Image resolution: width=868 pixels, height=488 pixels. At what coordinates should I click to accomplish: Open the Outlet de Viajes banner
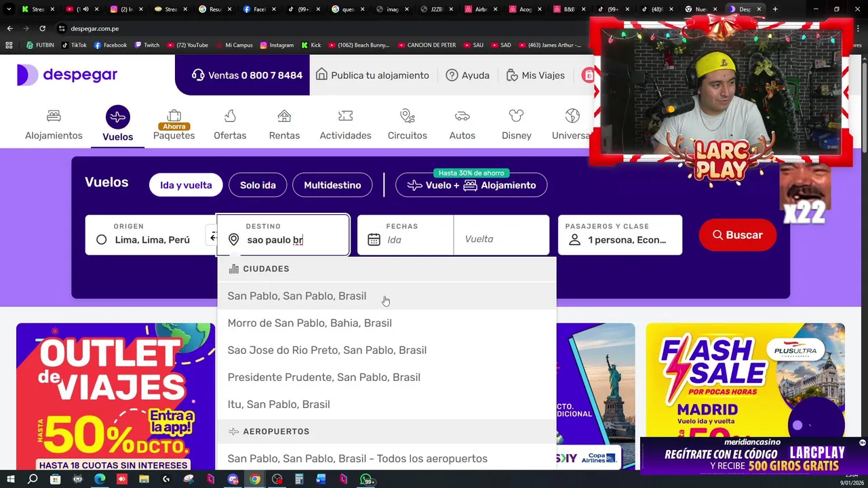[x=115, y=396]
